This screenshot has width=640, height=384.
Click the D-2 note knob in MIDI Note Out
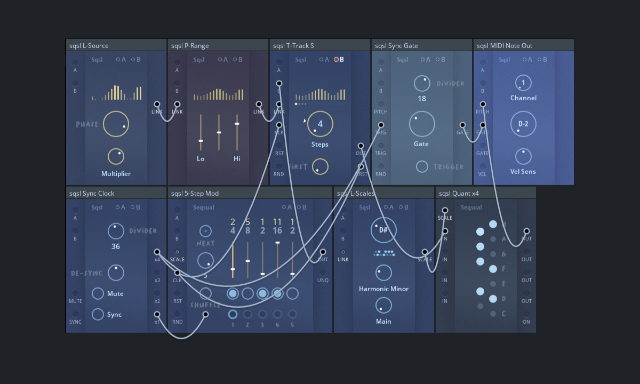523,124
